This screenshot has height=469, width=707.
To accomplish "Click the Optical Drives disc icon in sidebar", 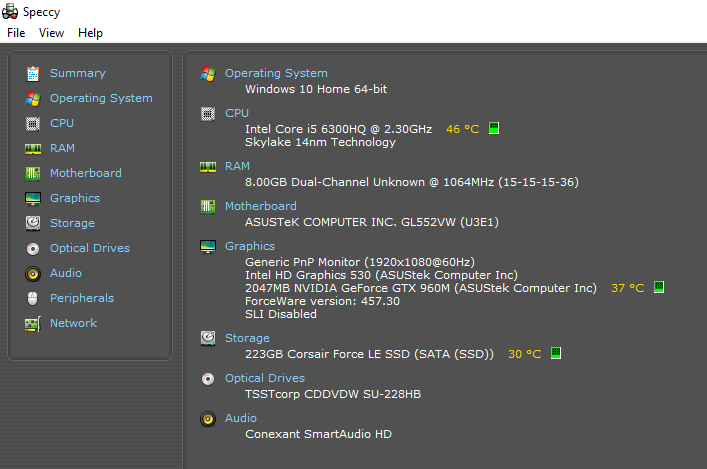I will (33, 248).
